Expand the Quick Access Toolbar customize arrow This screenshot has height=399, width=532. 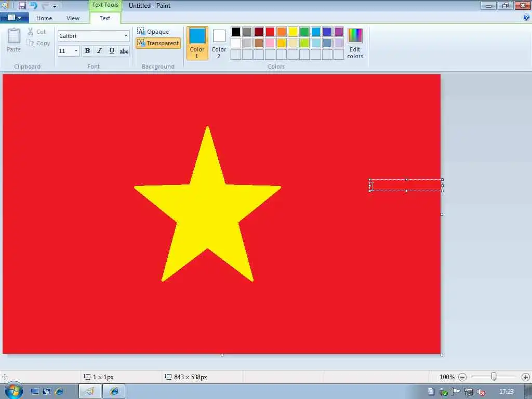coord(55,6)
